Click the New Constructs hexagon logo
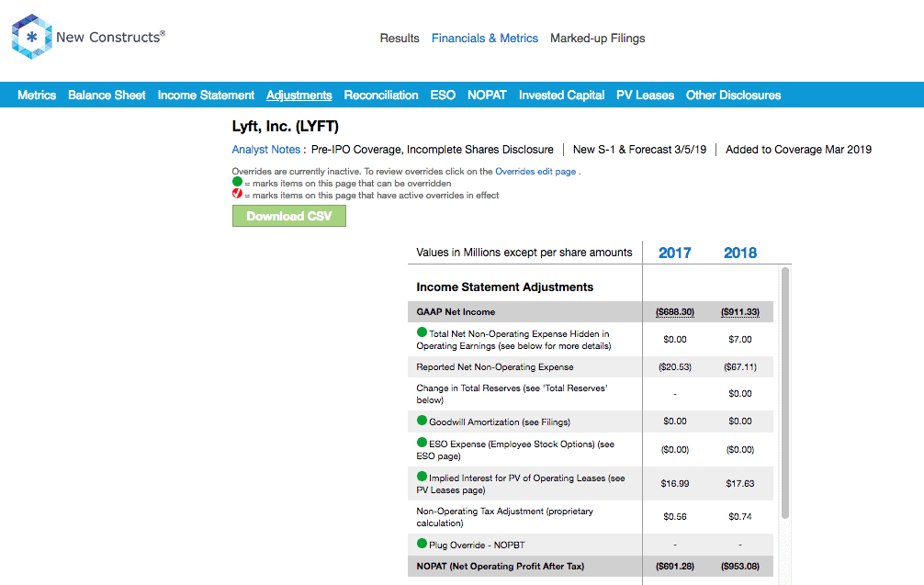This screenshot has width=924, height=585. (32, 37)
